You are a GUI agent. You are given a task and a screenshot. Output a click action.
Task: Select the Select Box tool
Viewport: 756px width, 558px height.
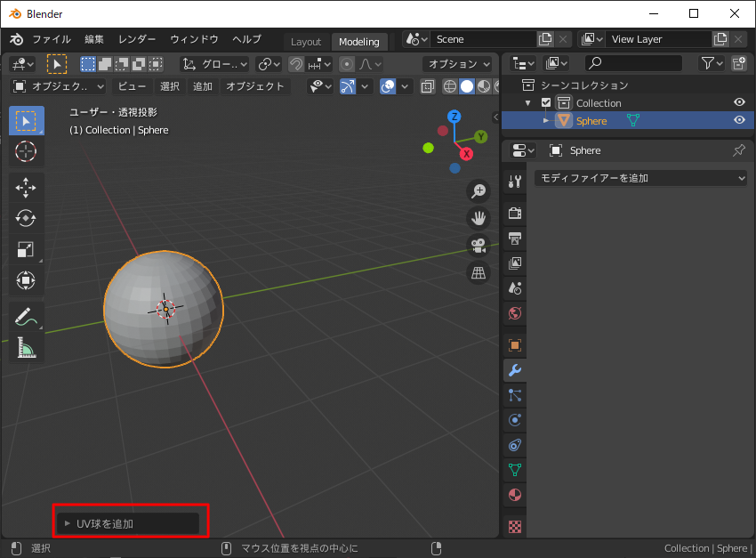pos(26,120)
